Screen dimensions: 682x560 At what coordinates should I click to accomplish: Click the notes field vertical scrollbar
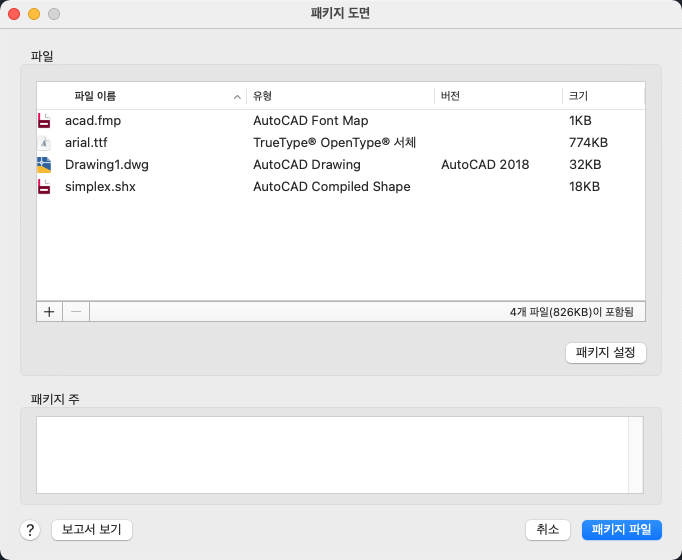click(636, 454)
